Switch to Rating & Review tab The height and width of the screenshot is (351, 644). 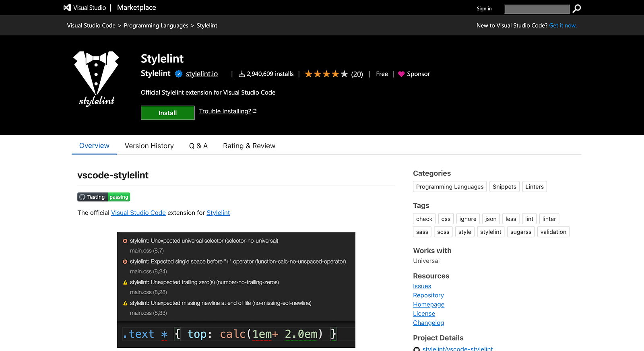pos(249,146)
